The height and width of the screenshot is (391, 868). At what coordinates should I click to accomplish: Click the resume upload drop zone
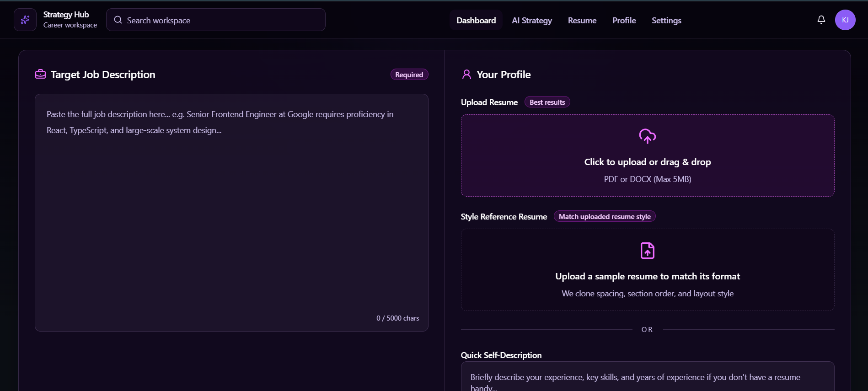click(648, 155)
